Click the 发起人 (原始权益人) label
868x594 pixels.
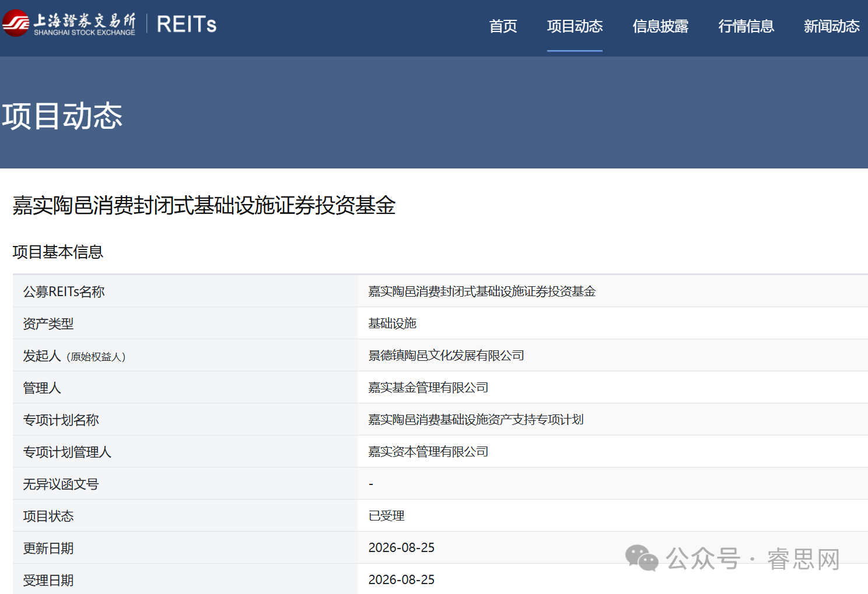coord(75,356)
